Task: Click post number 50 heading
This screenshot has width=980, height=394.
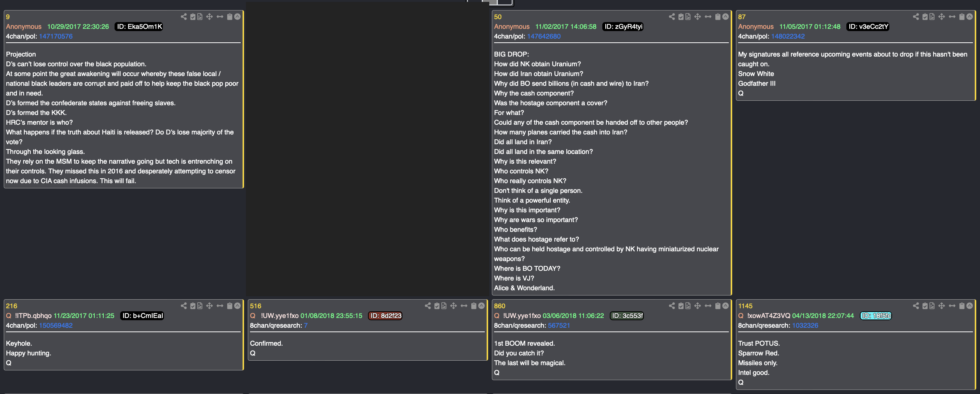Action: (497, 17)
